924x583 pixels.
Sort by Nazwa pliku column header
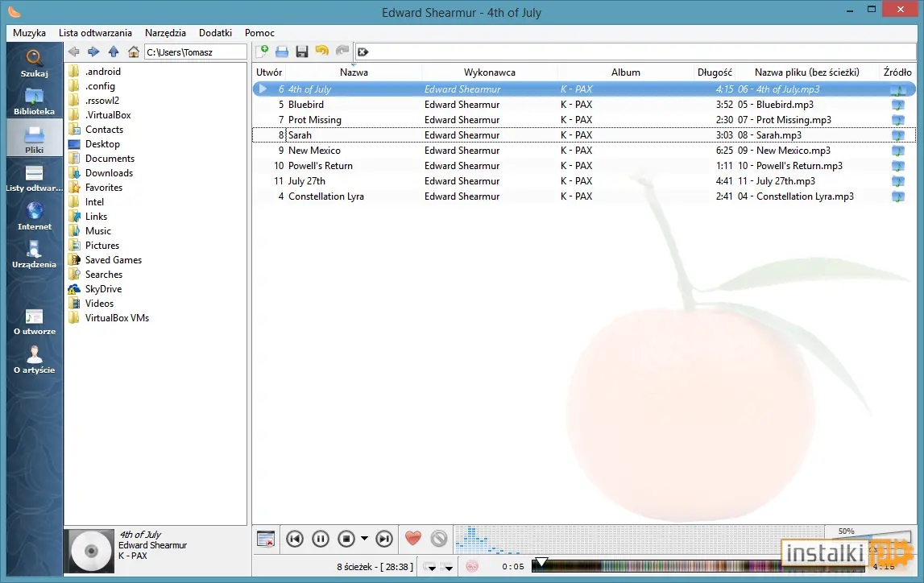806,72
